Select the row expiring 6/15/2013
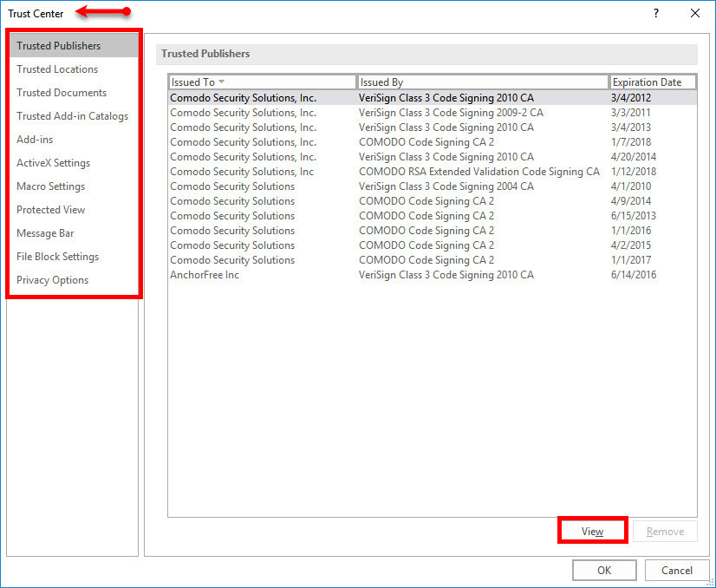The width and height of the screenshot is (716, 588). pyautogui.click(x=433, y=216)
